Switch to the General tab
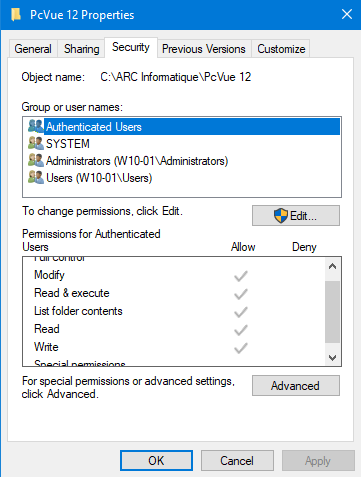 (33, 49)
